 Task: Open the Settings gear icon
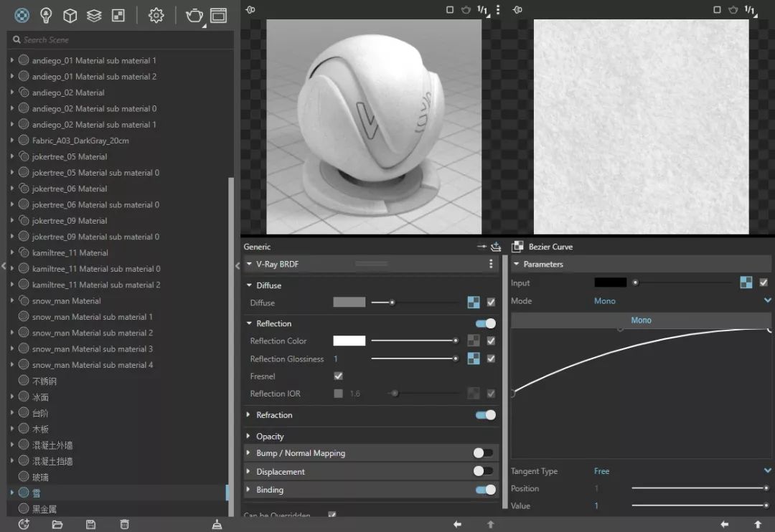(156, 15)
